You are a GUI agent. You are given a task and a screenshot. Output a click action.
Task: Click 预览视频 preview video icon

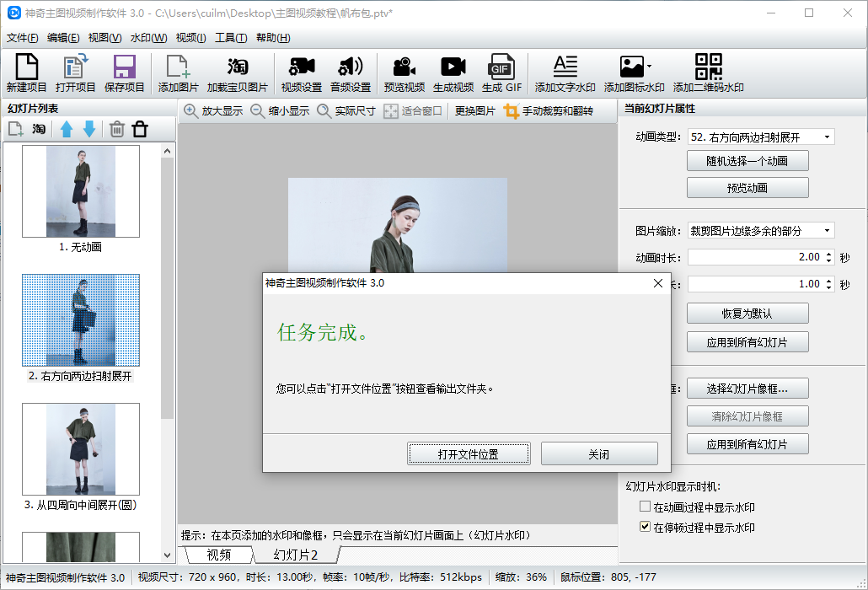pos(405,72)
